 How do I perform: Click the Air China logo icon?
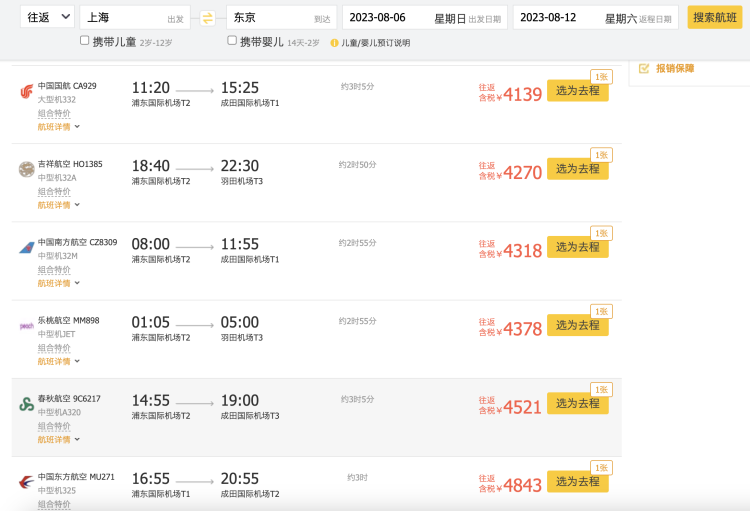26,91
